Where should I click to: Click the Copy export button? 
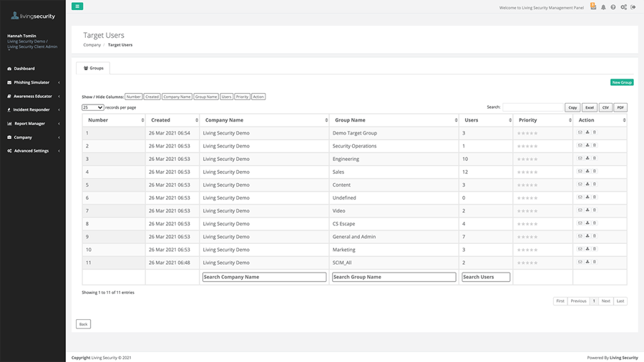(572, 107)
